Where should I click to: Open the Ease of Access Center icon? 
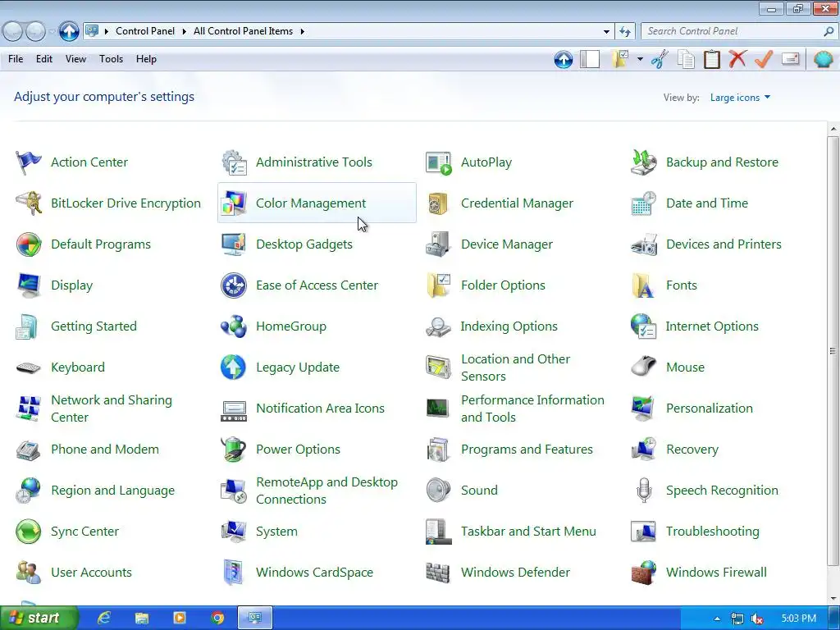(234, 285)
